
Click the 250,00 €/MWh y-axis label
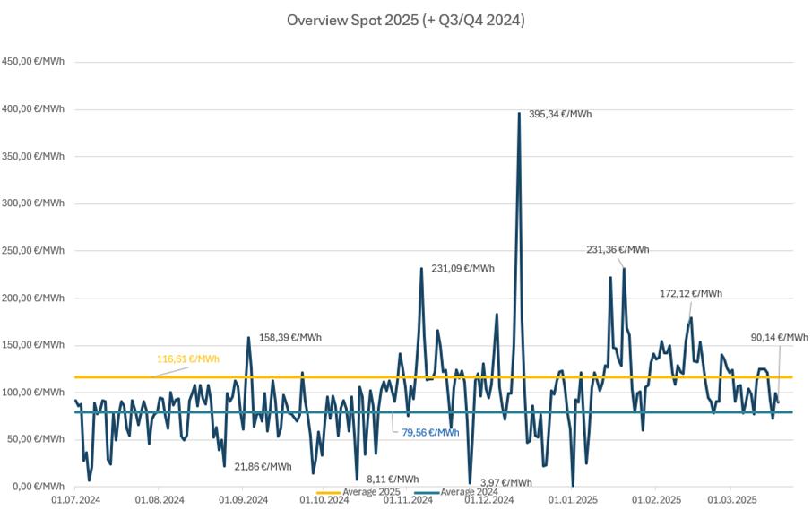click(34, 251)
